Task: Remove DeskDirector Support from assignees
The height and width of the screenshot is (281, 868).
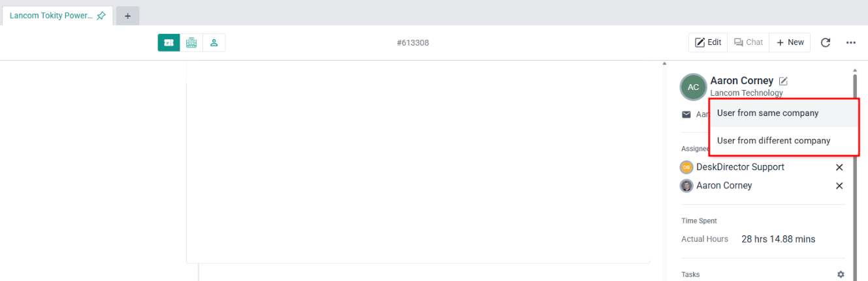Action: tap(839, 168)
